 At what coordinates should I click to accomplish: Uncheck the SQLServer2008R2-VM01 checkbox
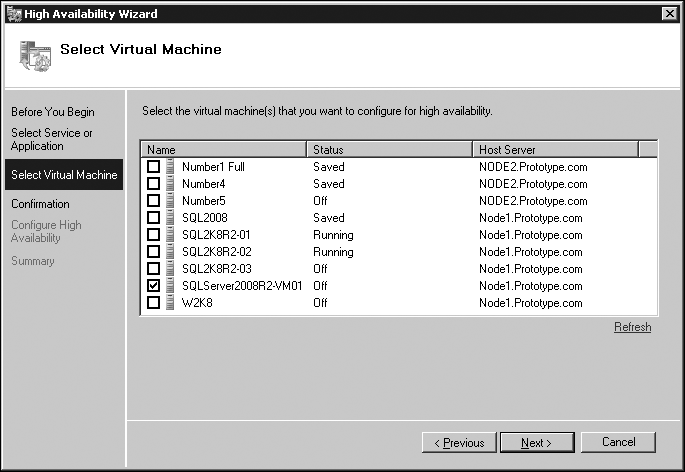[153, 286]
